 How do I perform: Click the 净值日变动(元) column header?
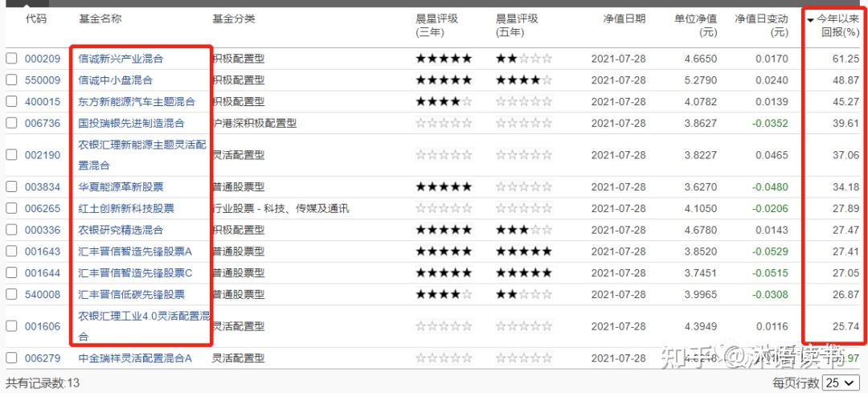(762, 26)
